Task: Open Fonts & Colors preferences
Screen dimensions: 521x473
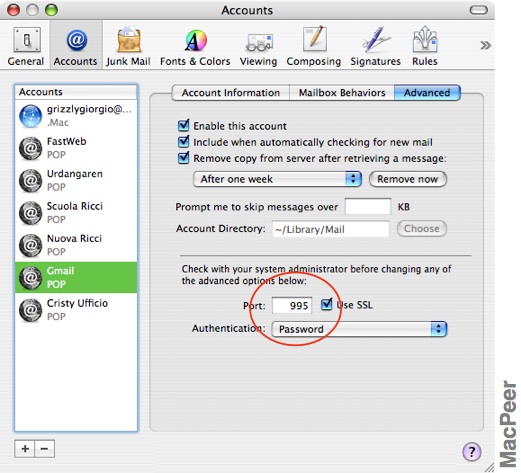Action: click(195, 46)
